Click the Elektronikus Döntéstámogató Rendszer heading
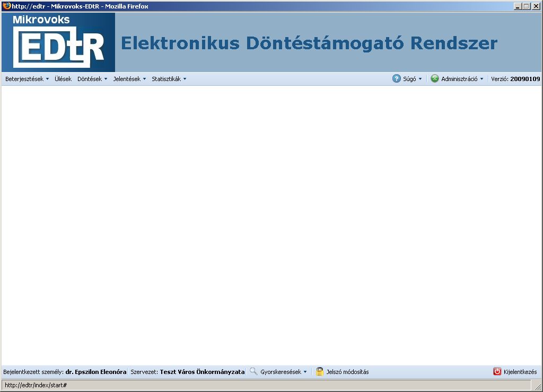Screen dimensions: 543x392 pos(309,43)
